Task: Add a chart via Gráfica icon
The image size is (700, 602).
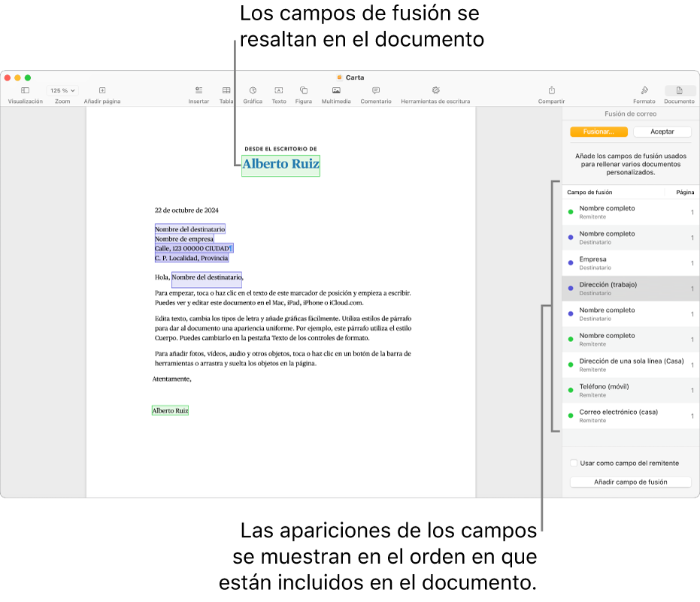Action: [x=253, y=91]
